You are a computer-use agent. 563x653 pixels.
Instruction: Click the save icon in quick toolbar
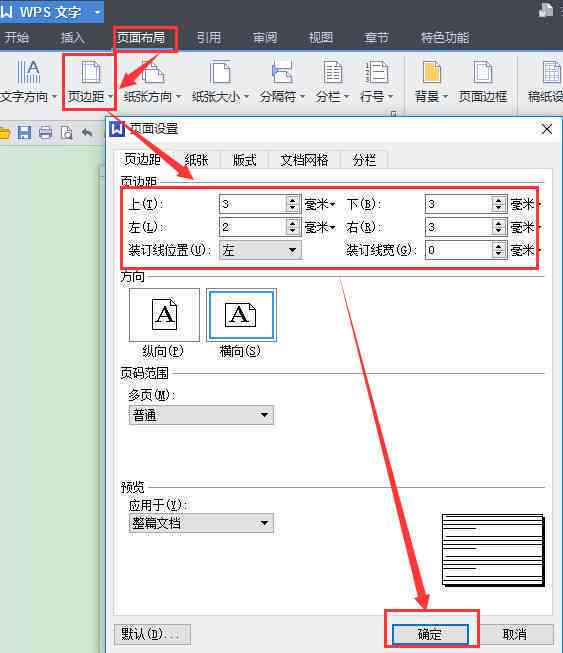coord(24,133)
